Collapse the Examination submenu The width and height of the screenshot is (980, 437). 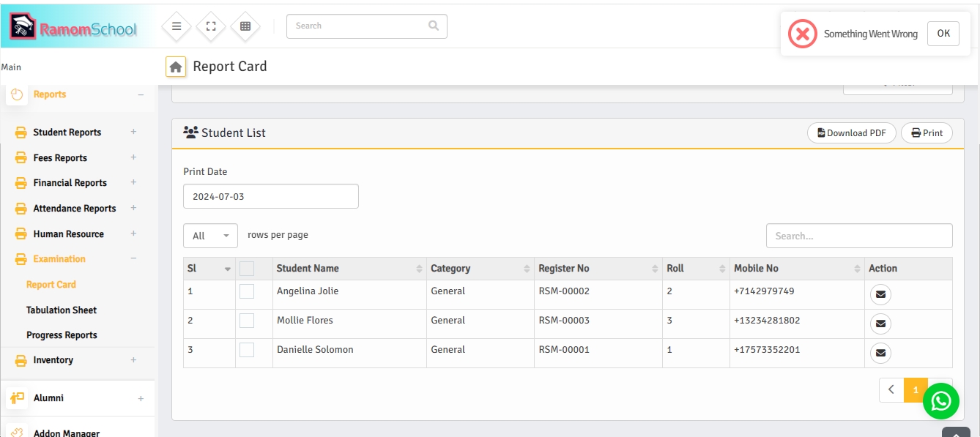point(133,258)
